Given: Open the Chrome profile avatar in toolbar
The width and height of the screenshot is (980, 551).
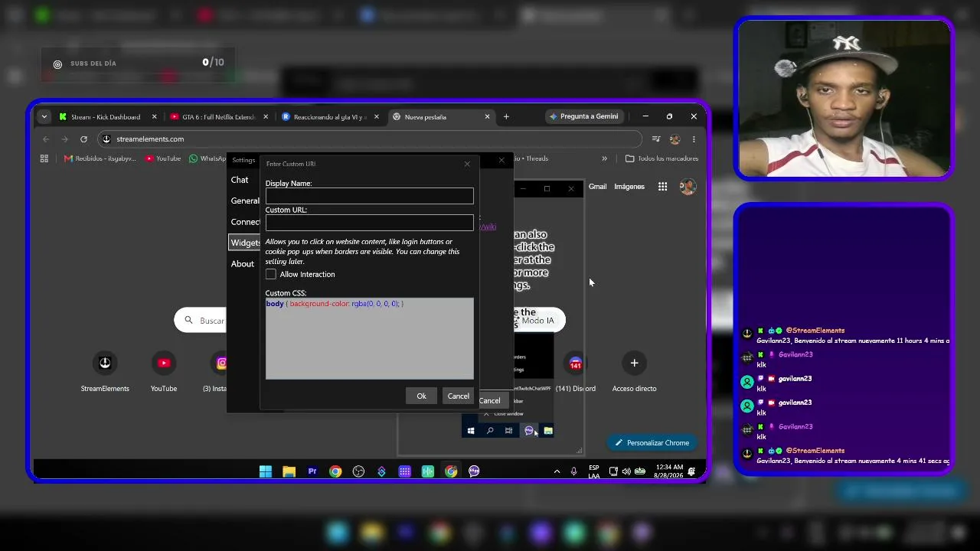Looking at the screenshot, I should [675, 139].
